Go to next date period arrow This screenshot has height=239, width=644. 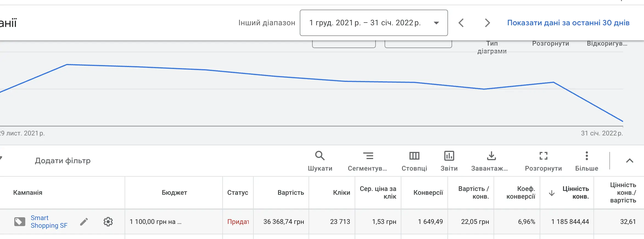coord(487,23)
